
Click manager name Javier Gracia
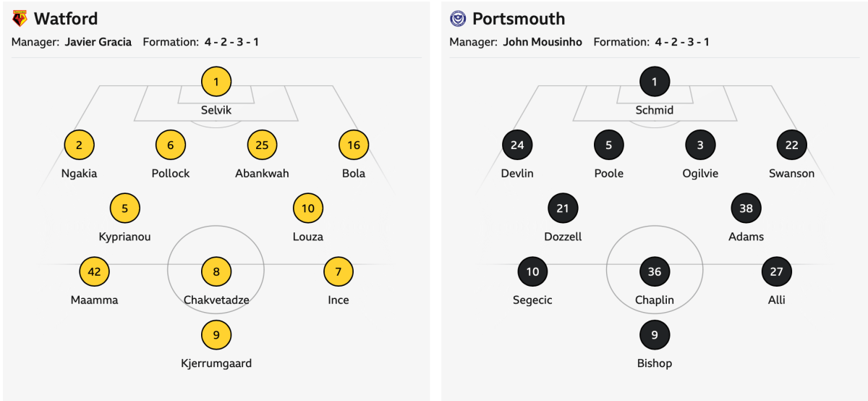click(x=98, y=42)
